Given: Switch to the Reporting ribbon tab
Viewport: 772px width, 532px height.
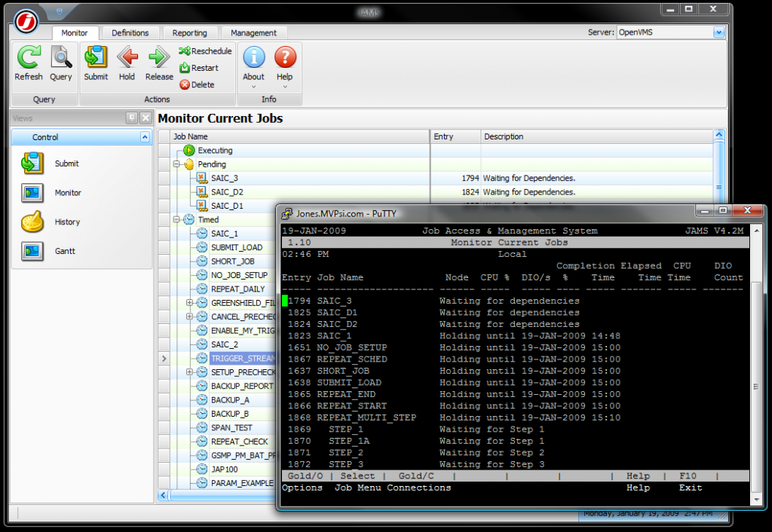Looking at the screenshot, I should (x=189, y=33).
